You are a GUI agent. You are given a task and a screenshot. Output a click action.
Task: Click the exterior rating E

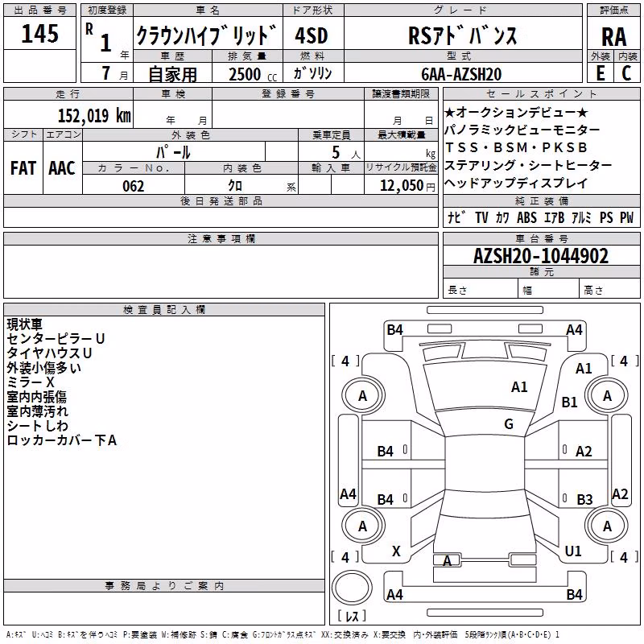tap(601, 73)
